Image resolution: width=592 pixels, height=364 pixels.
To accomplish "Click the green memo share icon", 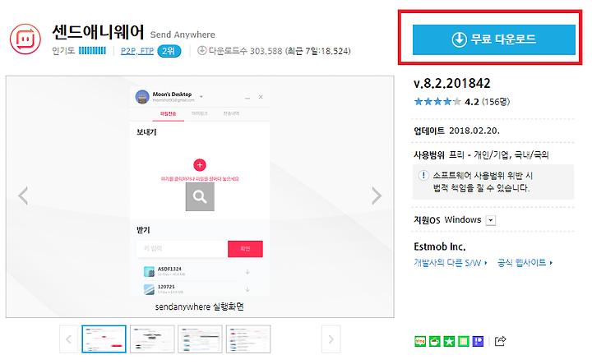I will (464, 341).
